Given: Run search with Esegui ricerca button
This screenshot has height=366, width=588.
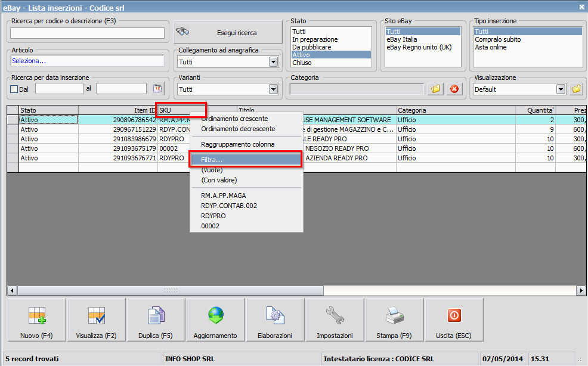Looking at the screenshot, I should [228, 32].
